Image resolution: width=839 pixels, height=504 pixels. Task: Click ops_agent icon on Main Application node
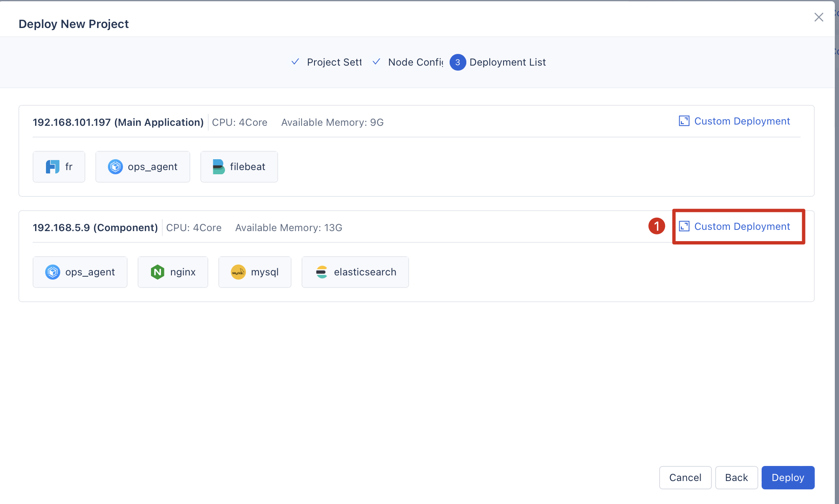pyautogui.click(x=115, y=167)
